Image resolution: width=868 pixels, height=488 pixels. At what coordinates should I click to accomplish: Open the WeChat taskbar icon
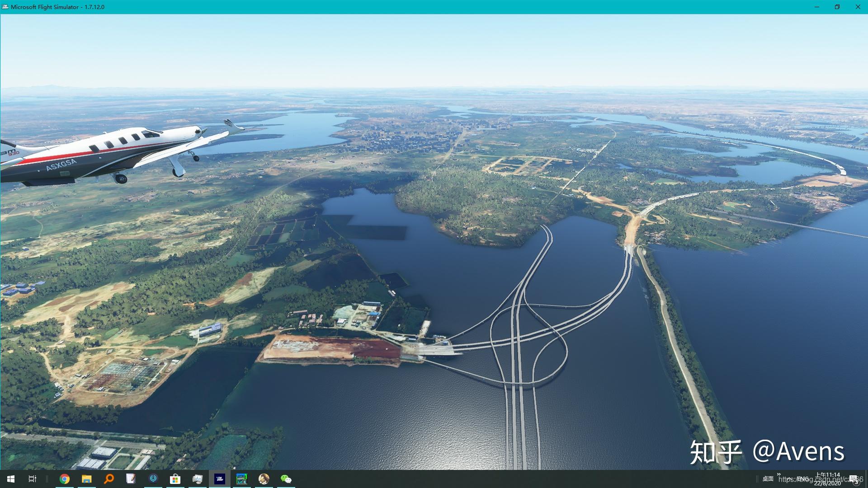(x=286, y=479)
